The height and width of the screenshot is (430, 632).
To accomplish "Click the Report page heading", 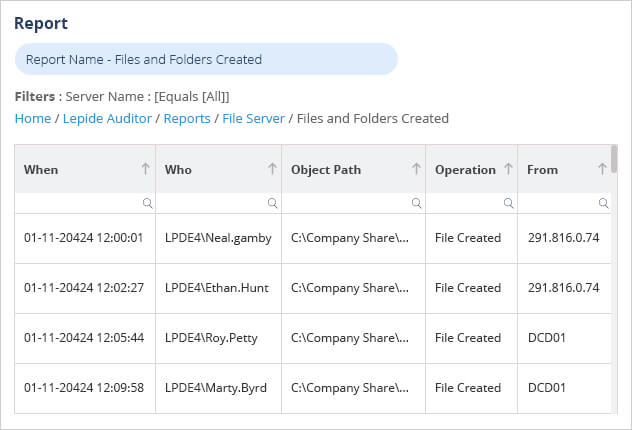I will click(41, 23).
